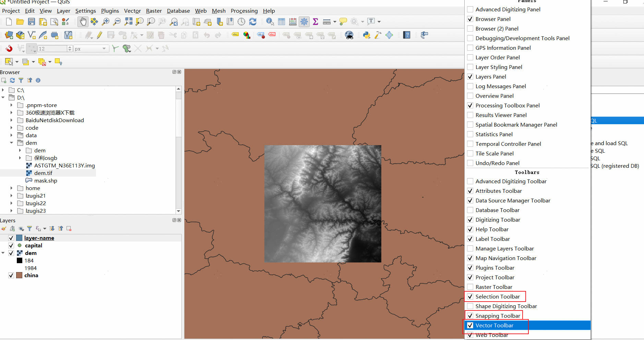Toggle snapping with the red magnet icon
Screen dimensions: 644x340
click(x=9, y=48)
